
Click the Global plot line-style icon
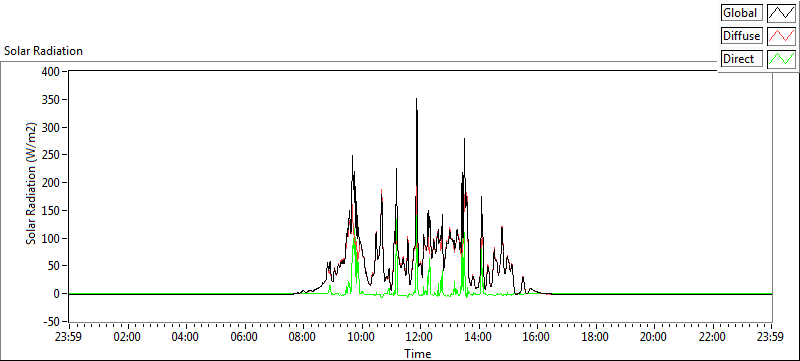coord(781,13)
